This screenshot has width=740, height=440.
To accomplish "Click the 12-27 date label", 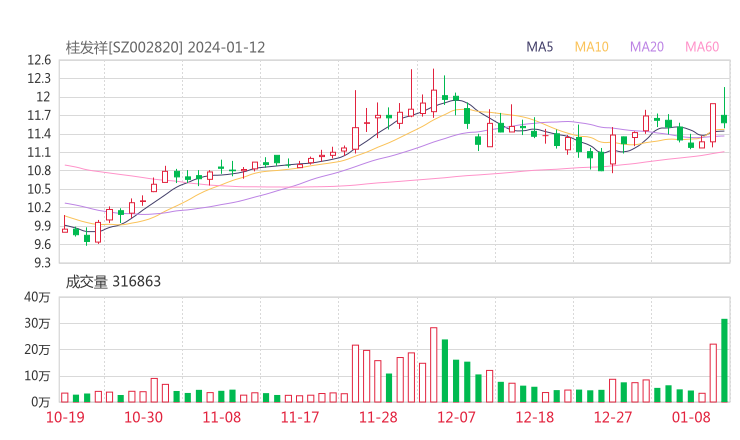I will 613,417.
